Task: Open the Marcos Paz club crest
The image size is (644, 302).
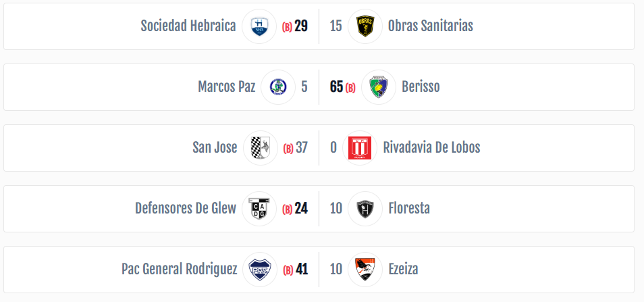Action: tap(278, 87)
